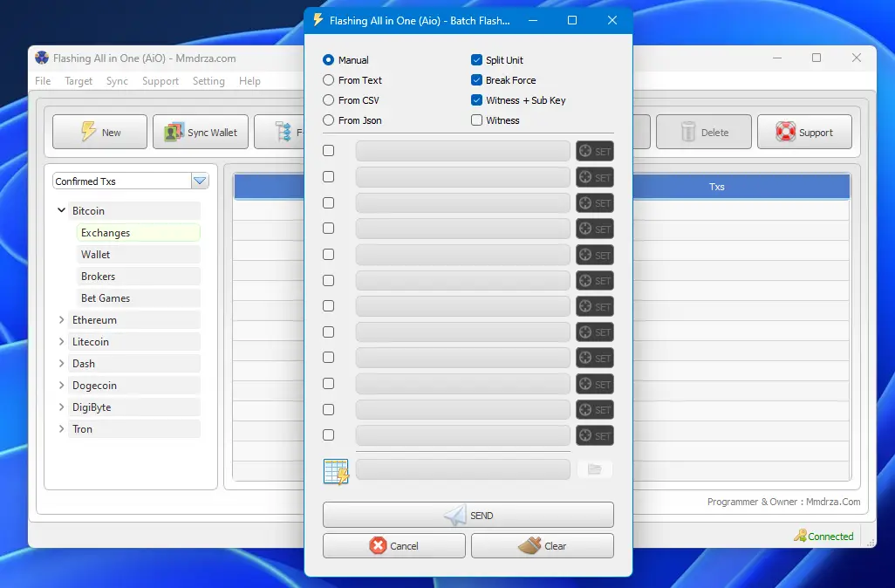
Task: Open the File menu
Action: (43, 81)
